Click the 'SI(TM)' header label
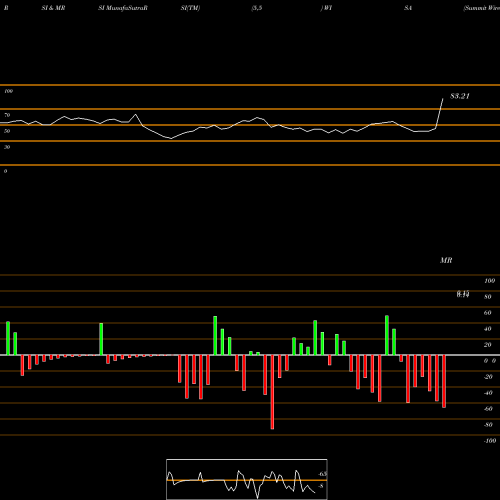 [190, 8]
